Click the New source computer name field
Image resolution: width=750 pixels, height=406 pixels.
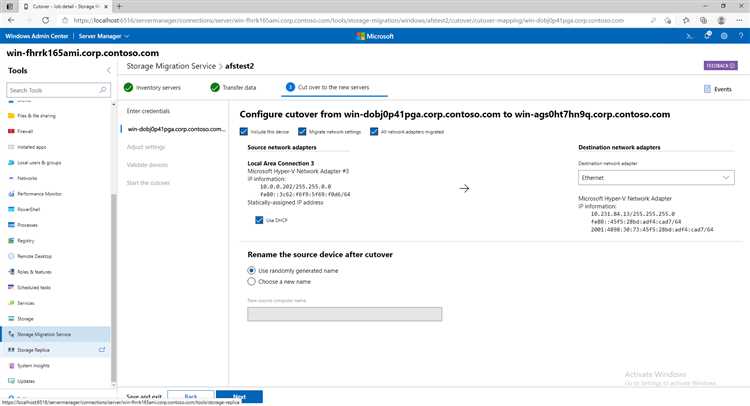point(344,314)
